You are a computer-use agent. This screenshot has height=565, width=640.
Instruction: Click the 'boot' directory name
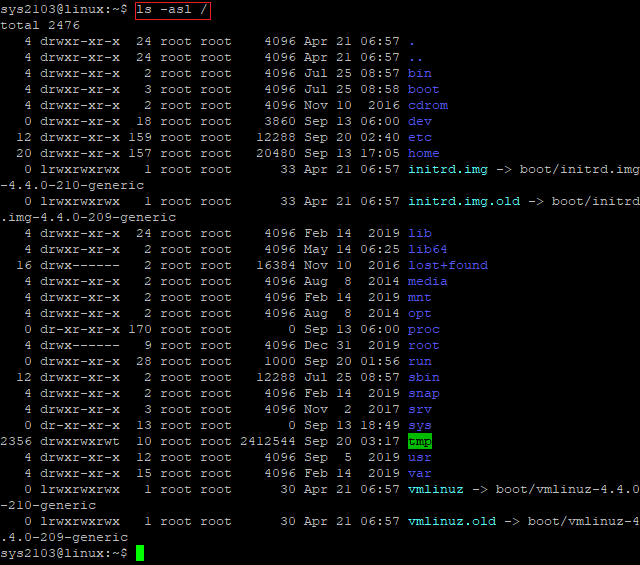point(424,89)
